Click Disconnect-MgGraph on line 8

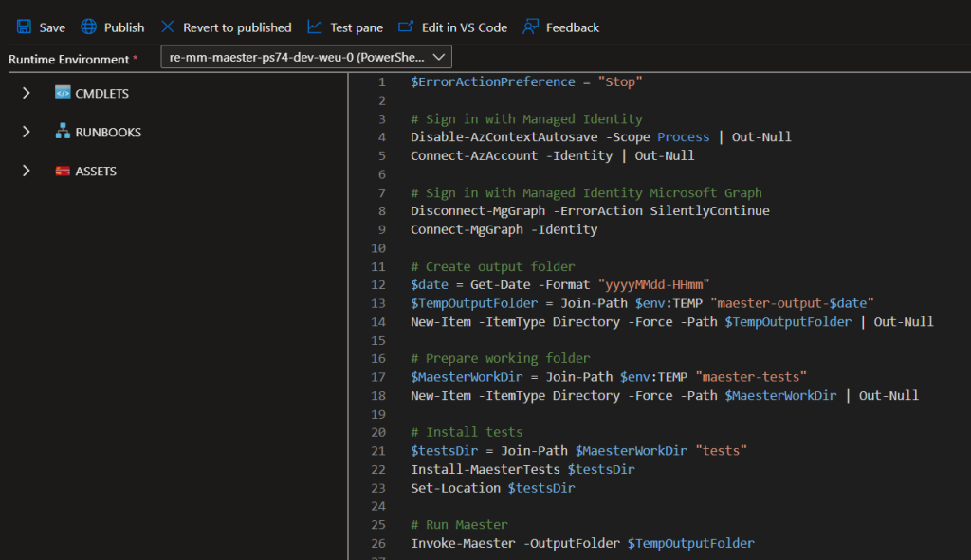point(478,210)
